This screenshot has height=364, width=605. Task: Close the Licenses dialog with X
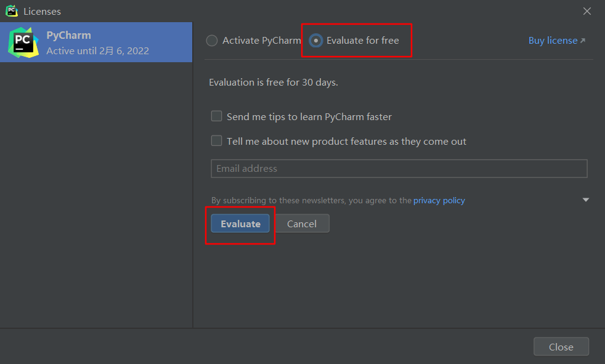[x=587, y=11]
